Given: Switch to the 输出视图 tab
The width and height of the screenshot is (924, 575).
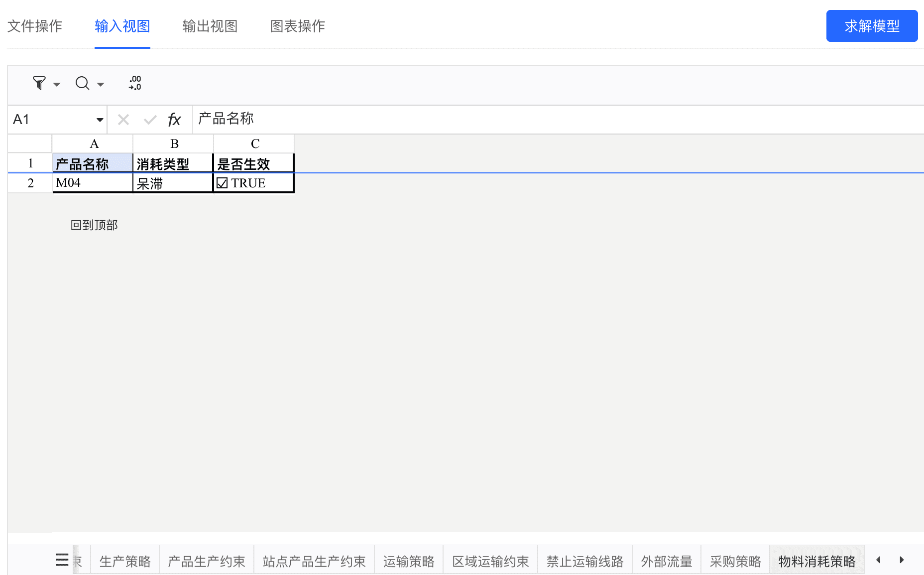Looking at the screenshot, I should coord(210,26).
